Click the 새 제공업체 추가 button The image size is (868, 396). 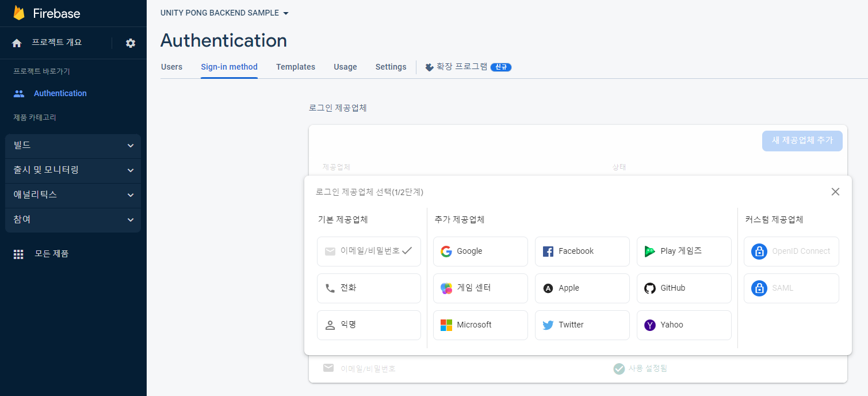802,141
